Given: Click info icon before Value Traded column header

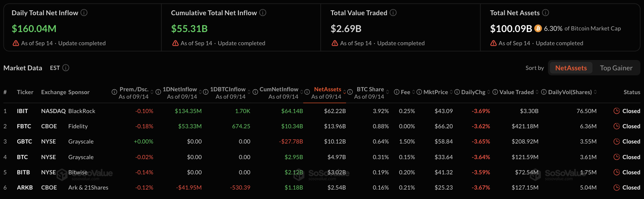Looking at the screenshot, I should coord(495,92).
